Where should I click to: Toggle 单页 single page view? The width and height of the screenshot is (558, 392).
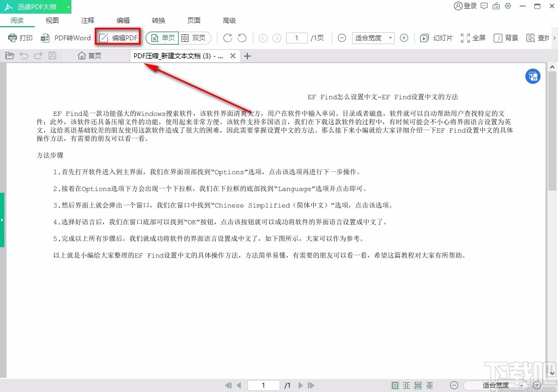tap(162, 38)
